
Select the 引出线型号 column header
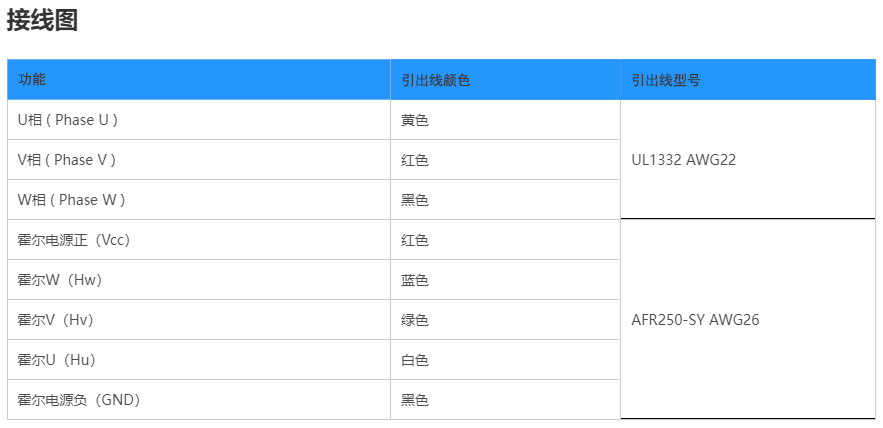tap(665, 80)
